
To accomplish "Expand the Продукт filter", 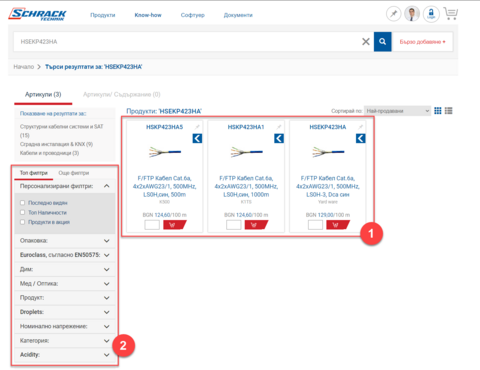I will coord(65,298).
